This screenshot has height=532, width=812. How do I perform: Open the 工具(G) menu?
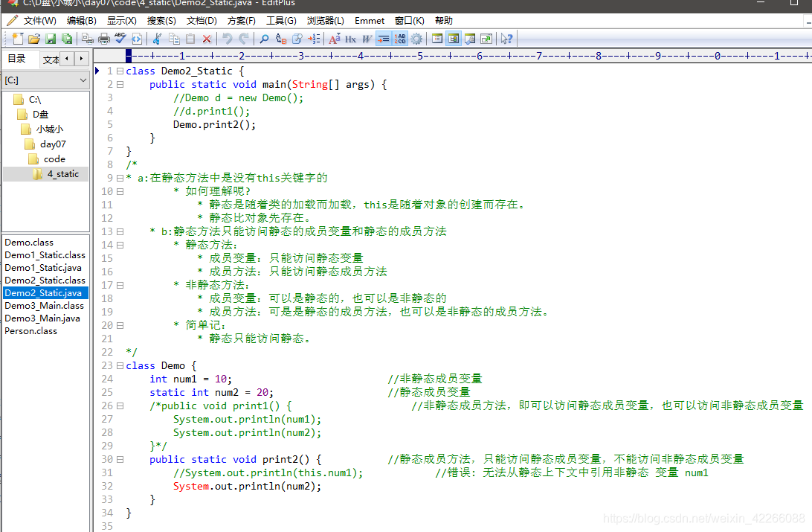[x=281, y=21]
